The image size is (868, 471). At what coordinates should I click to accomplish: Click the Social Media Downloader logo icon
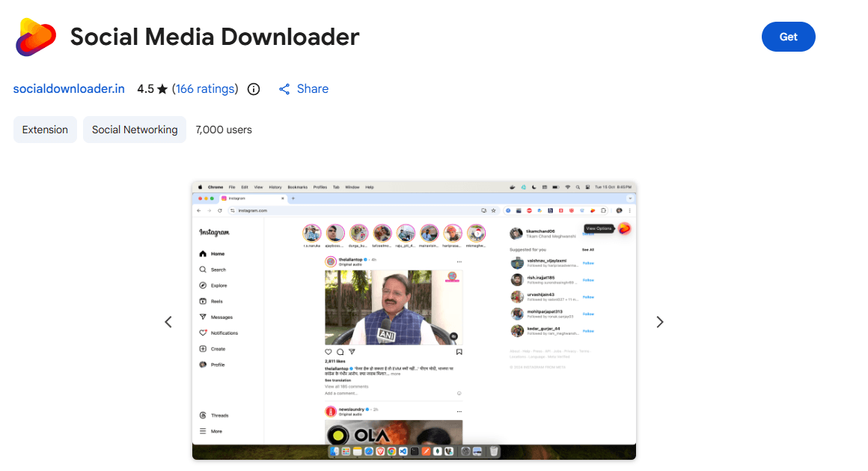coord(36,37)
